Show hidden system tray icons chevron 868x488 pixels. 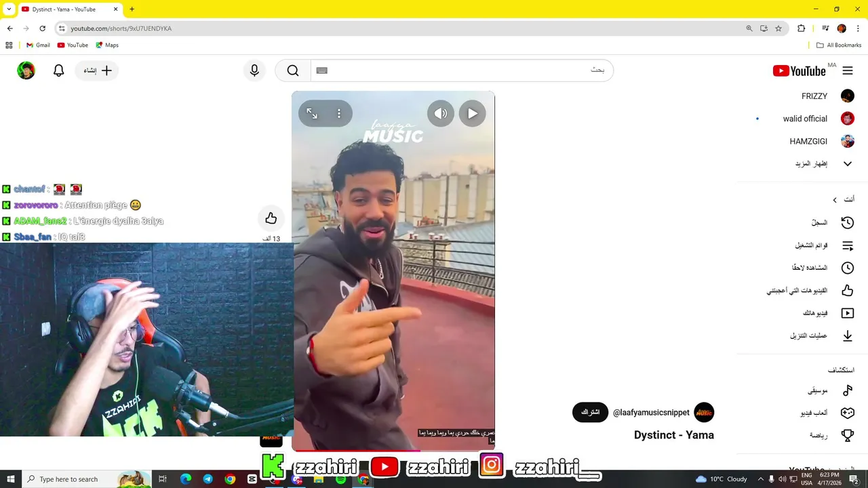tap(760, 479)
